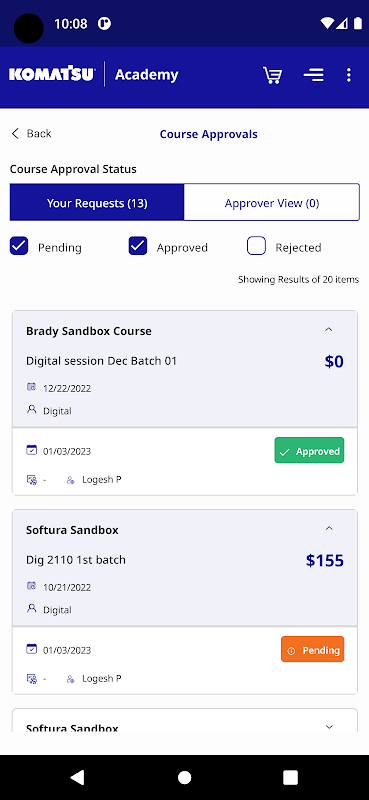Tap Android back navigation triangle
Image resolution: width=369 pixels, height=800 pixels.
click(x=78, y=777)
